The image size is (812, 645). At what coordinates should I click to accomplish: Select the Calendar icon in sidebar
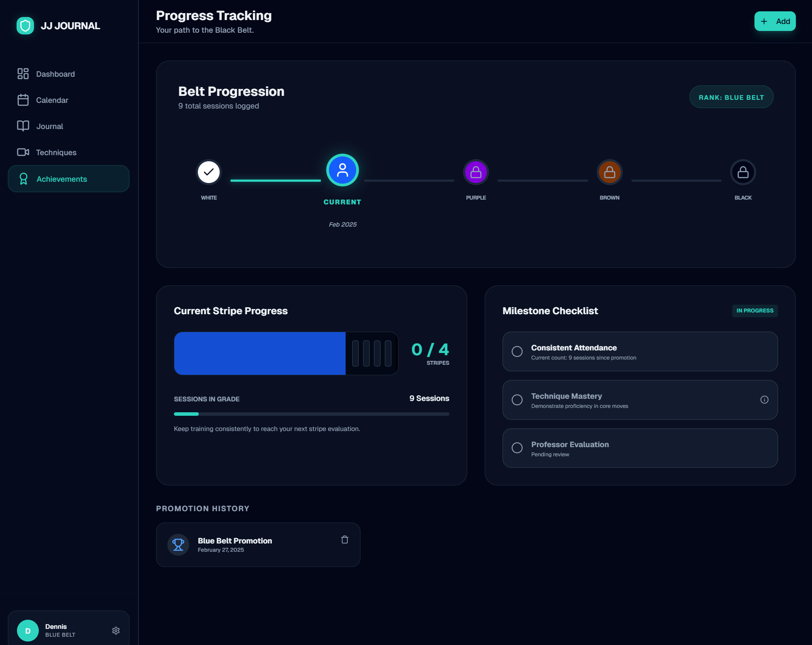pos(23,100)
